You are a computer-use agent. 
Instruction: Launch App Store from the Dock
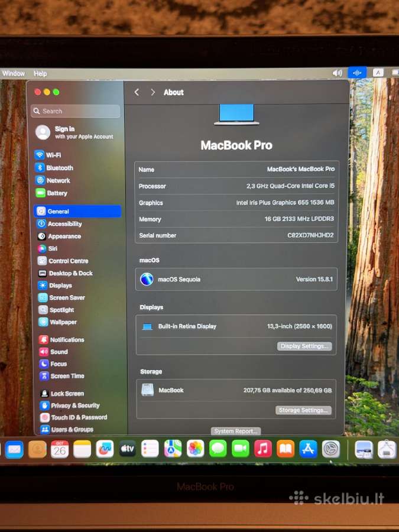[x=308, y=449]
